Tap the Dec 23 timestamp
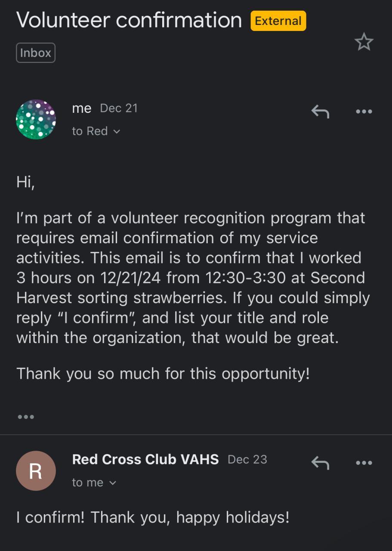The width and height of the screenshot is (392, 551). point(247,459)
